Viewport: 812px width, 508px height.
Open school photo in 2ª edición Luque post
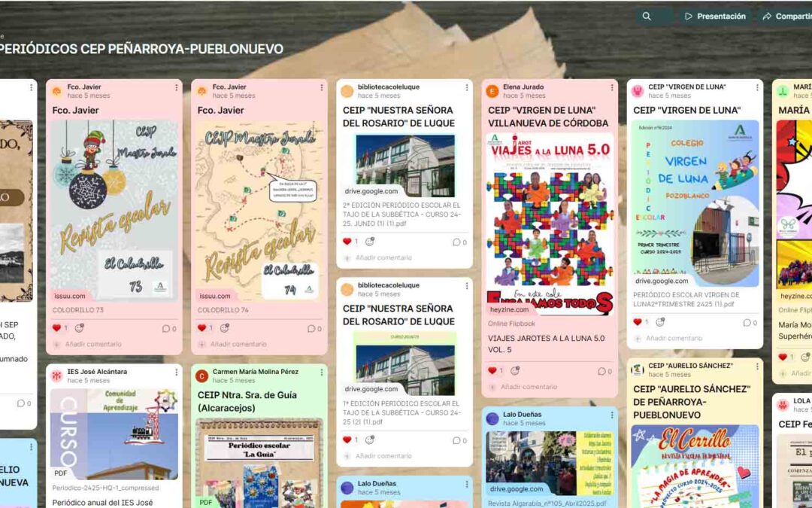pos(405,166)
